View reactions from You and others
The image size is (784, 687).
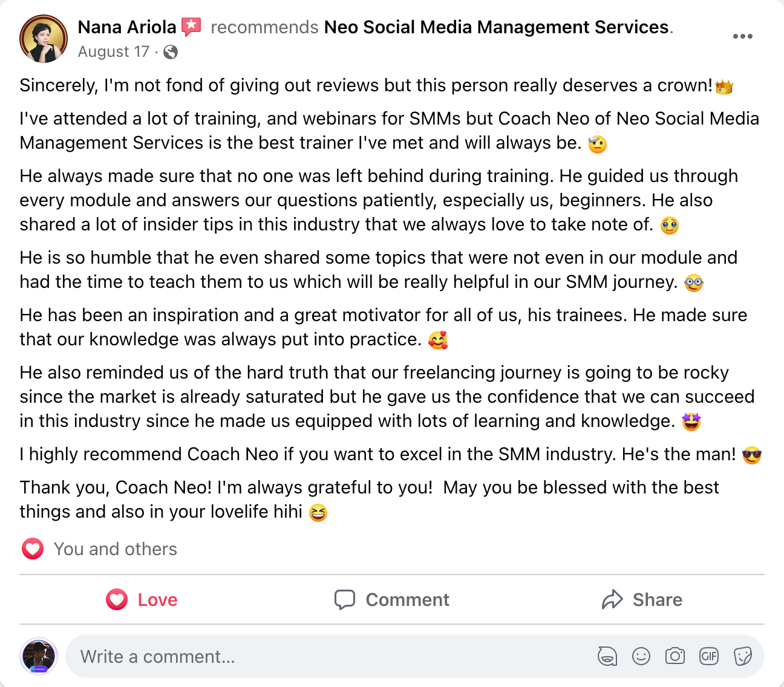tap(115, 549)
